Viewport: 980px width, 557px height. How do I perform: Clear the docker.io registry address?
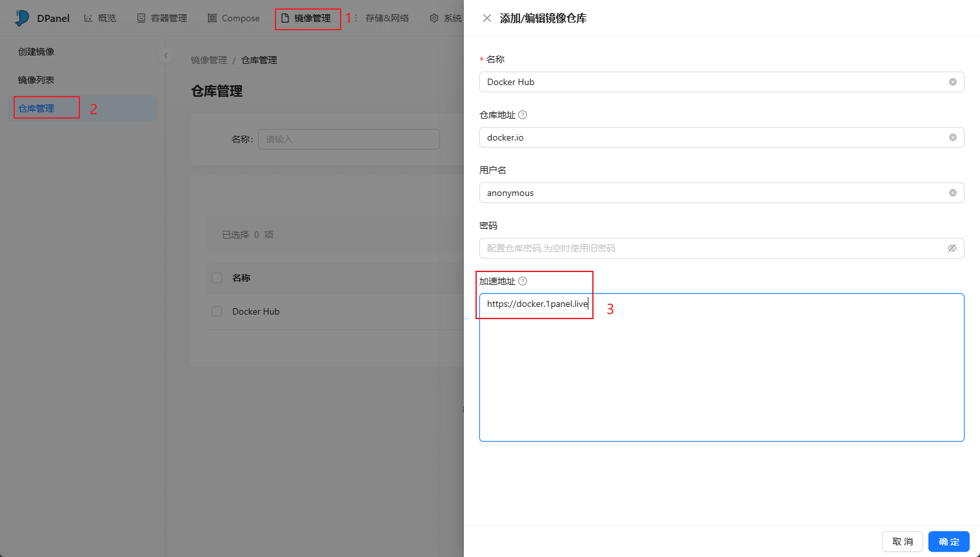952,137
